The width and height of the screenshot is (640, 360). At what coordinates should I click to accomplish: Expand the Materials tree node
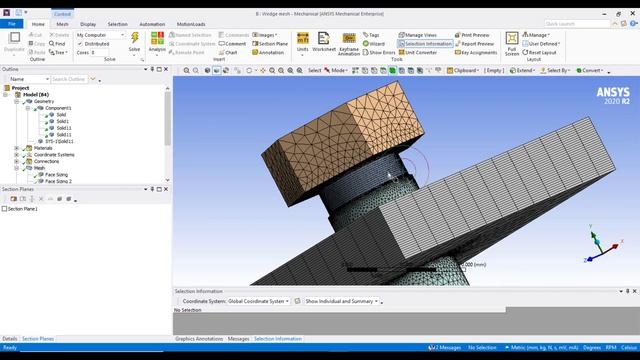[x=17, y=148]
